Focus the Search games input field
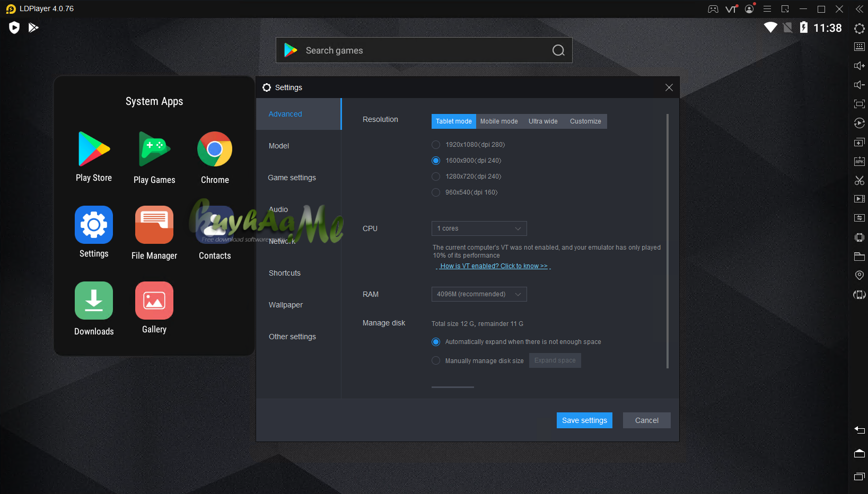This screenshot has width=868, height=494. point(424,50)
